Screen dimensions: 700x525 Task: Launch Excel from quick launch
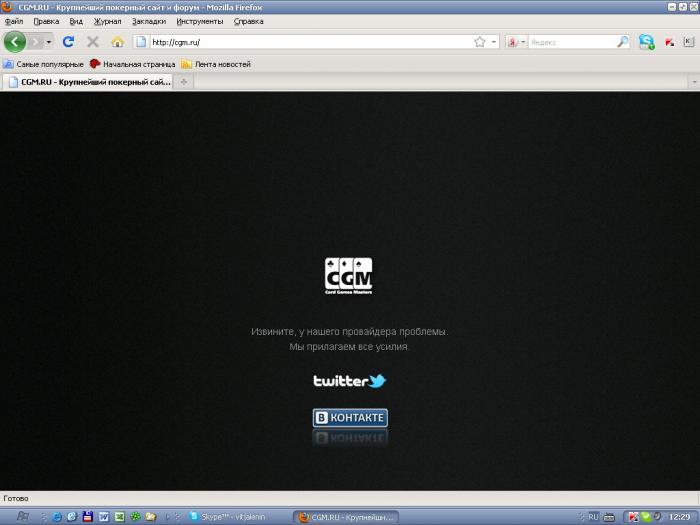[119, 517]
